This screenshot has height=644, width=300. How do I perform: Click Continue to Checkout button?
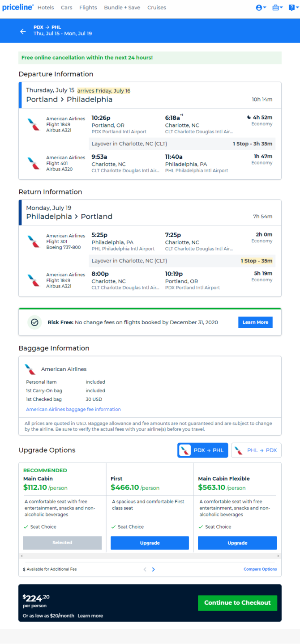point(237,603)
